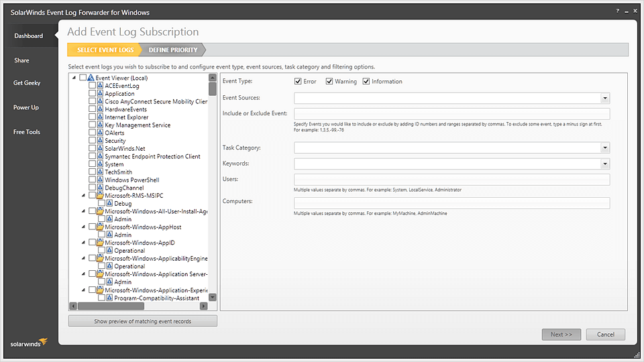The height and width of the screenshot is (362, 644).
Task: Uncheck the Error event type
Action: [298, 82]
